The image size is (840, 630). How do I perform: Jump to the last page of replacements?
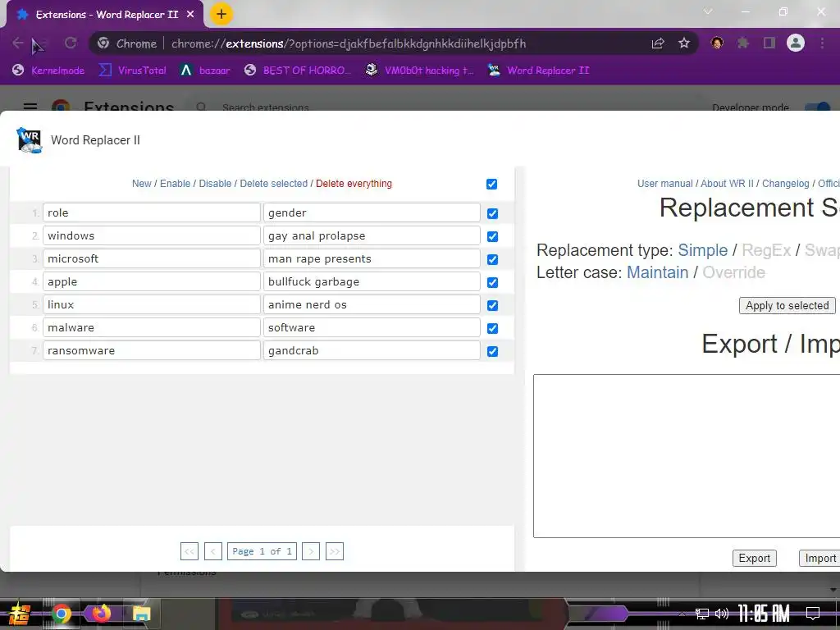335,551
